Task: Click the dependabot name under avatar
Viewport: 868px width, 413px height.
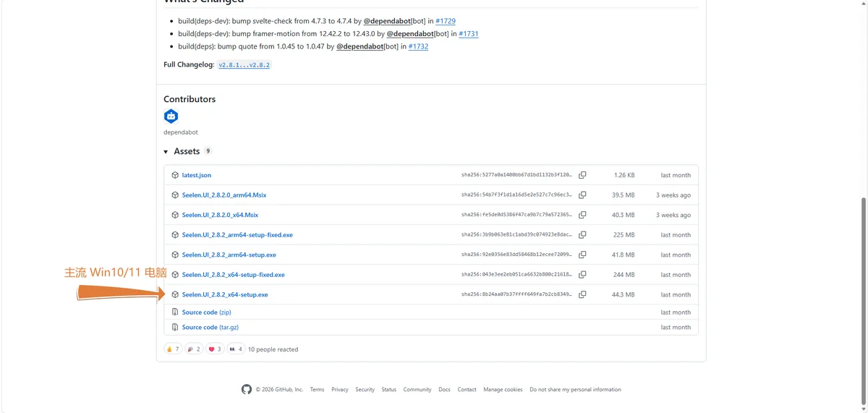Action: point(181,132)
